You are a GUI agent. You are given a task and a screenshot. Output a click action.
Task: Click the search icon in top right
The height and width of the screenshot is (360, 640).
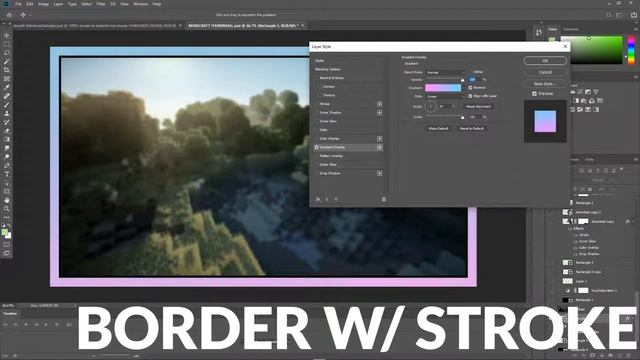pyautogui.click(x=609, y=15)
